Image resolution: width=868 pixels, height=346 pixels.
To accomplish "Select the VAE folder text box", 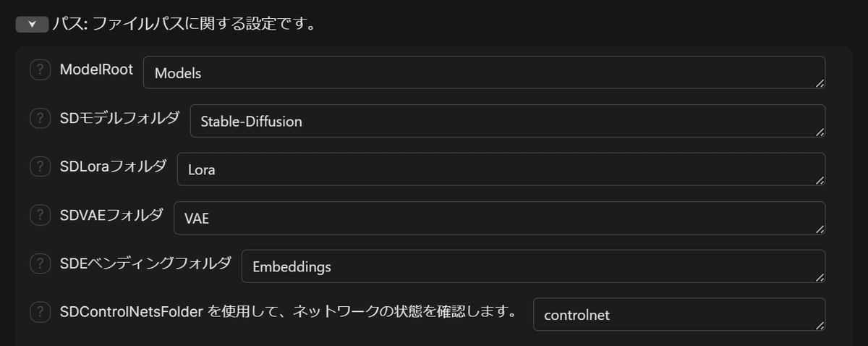I will pos(498,218).
